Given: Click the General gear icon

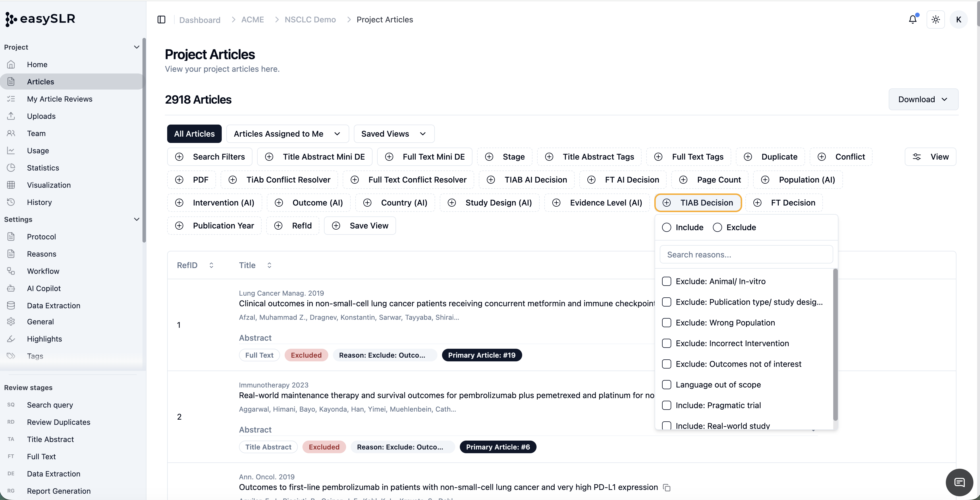Looking at the screenshot, I should click(x=11, y=322).
